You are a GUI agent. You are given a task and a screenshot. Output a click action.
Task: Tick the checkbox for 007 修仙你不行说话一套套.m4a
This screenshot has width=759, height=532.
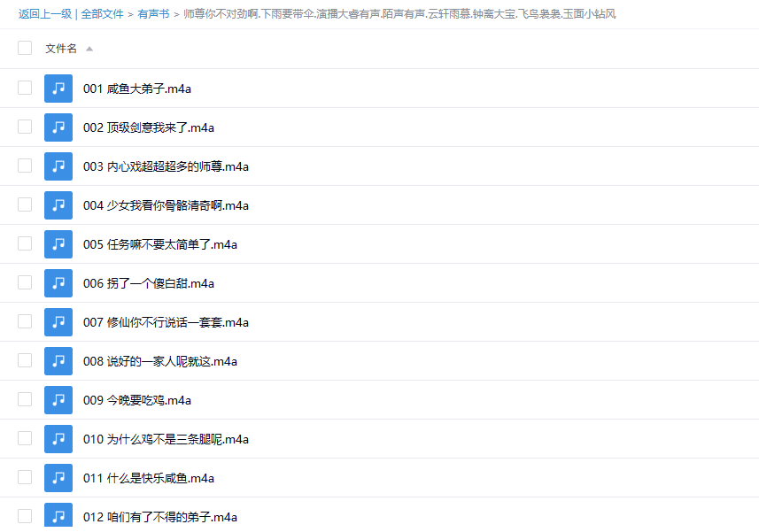click(x=25, y=322)
